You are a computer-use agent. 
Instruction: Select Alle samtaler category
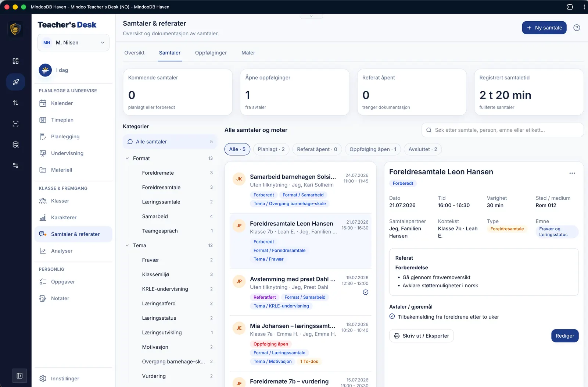[170, 142]
